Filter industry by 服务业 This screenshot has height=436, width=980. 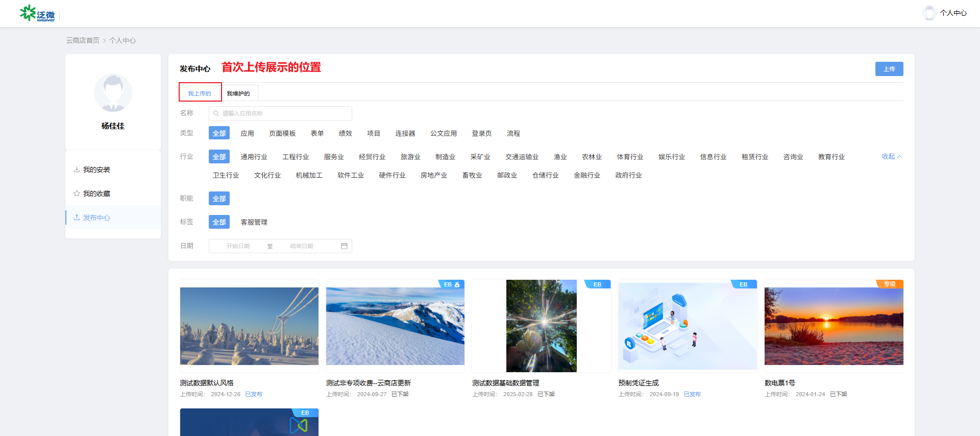334,157
